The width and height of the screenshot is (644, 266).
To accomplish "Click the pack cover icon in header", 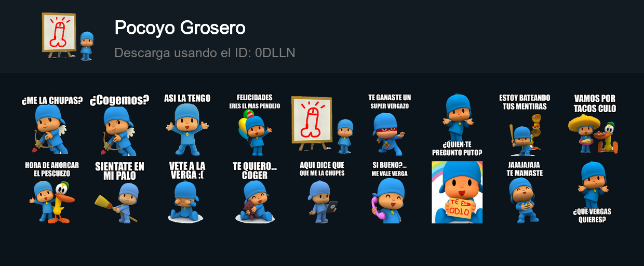I will (x=68, y=36).
